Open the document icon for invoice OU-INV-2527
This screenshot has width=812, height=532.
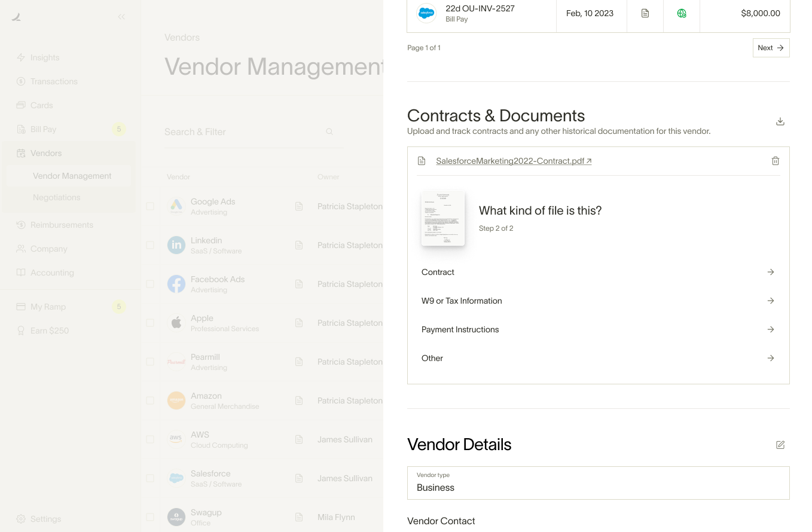point(645,13)
